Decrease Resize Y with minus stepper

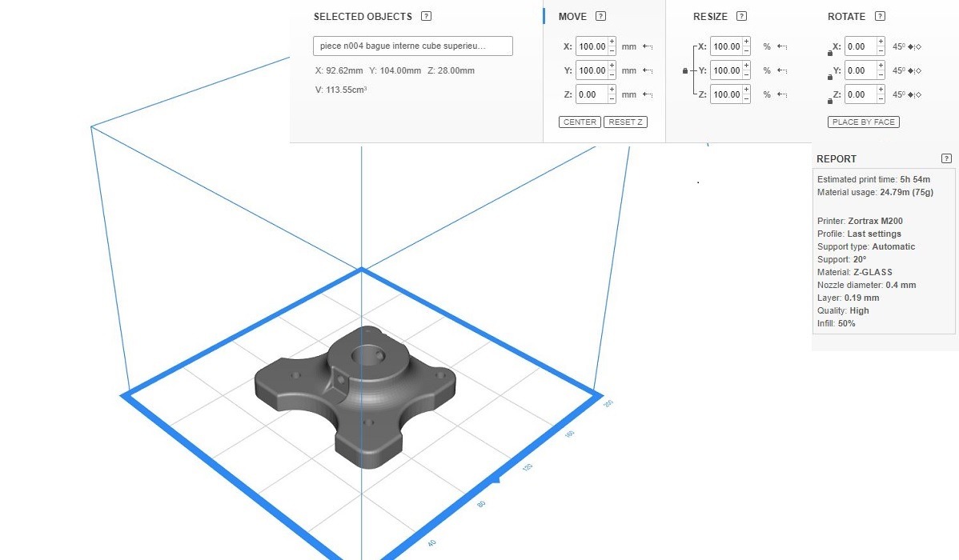pyautogui.click(x=746, y=74)
